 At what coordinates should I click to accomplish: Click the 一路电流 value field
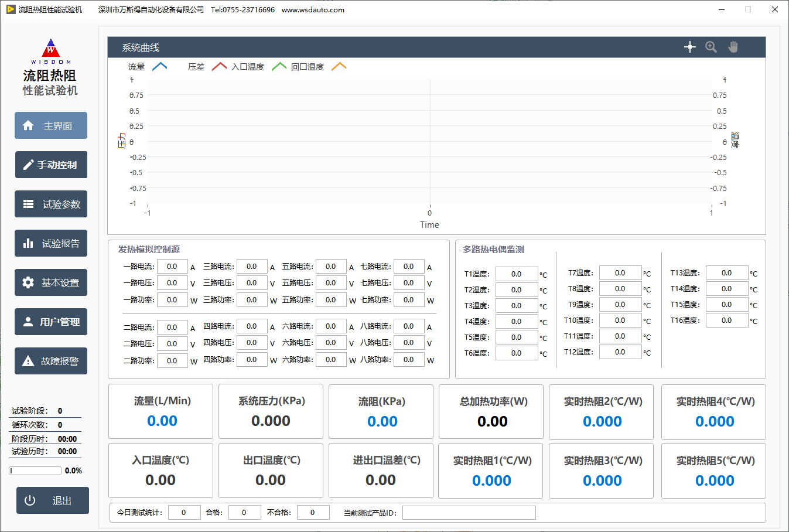172,267
